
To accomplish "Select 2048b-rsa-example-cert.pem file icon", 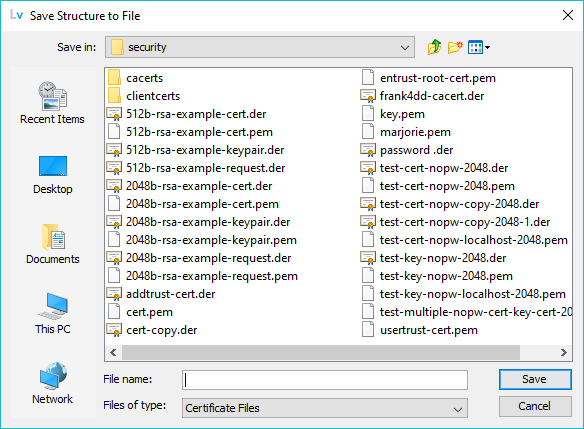I will tap(114, 204).
